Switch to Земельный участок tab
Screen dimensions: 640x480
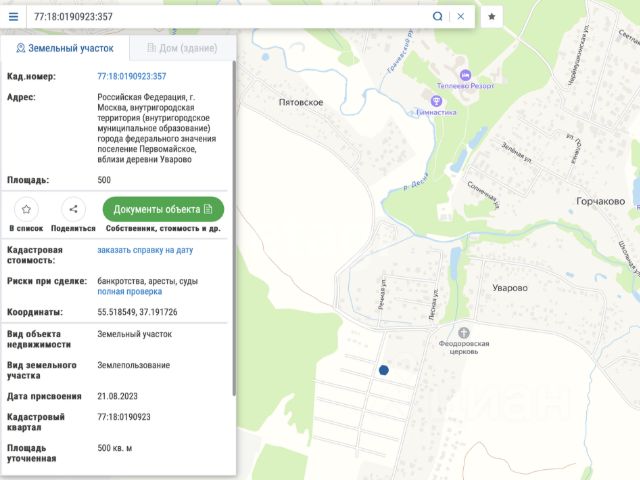click(65, 48)
